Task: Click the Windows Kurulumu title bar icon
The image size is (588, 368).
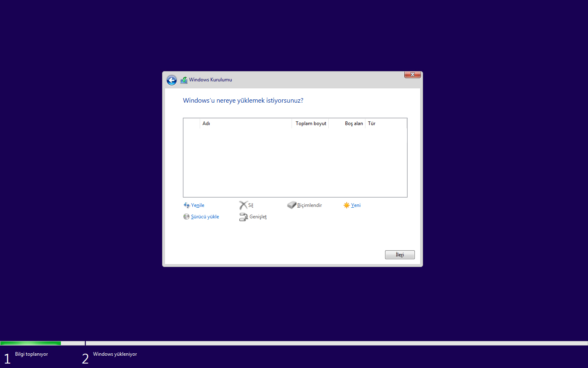Action: pos(184,80)
